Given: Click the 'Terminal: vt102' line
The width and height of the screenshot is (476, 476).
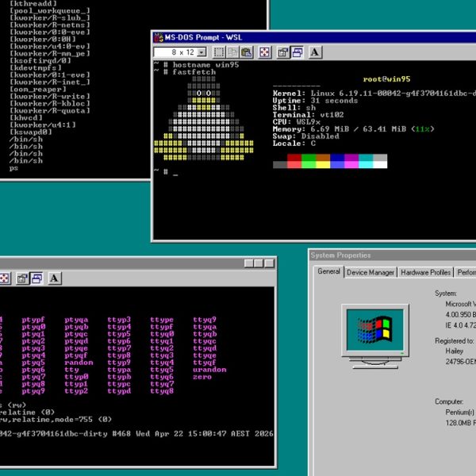Looking at the screenshot, I should (x=308, y=115).
